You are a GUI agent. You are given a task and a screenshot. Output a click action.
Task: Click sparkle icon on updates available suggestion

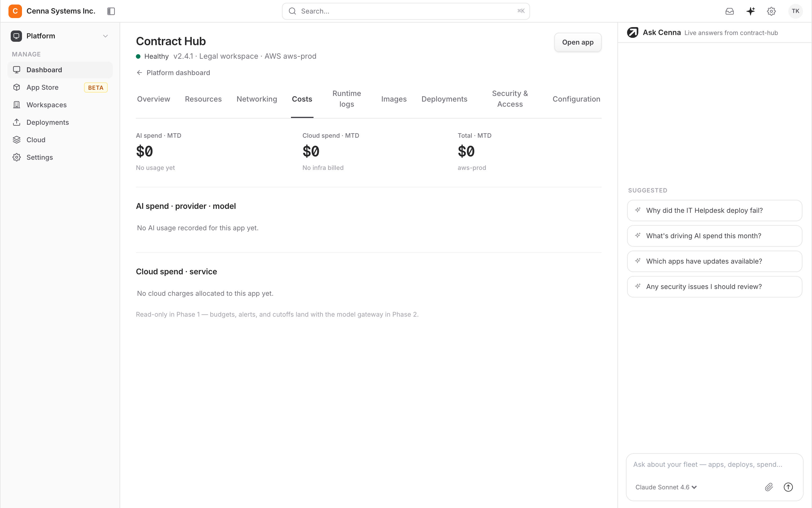(x=638, y=261)
